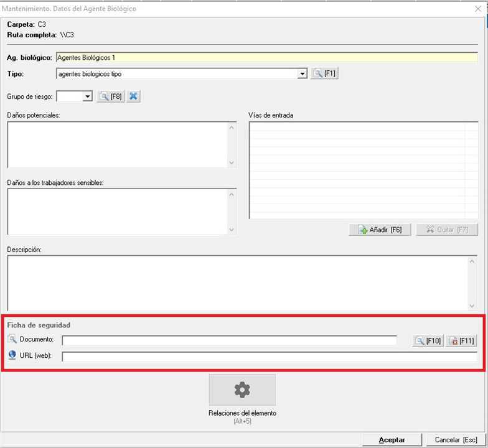Click magnifier icon beside Documento label
The image size is (488, 448).
click(x=12, y=338)
